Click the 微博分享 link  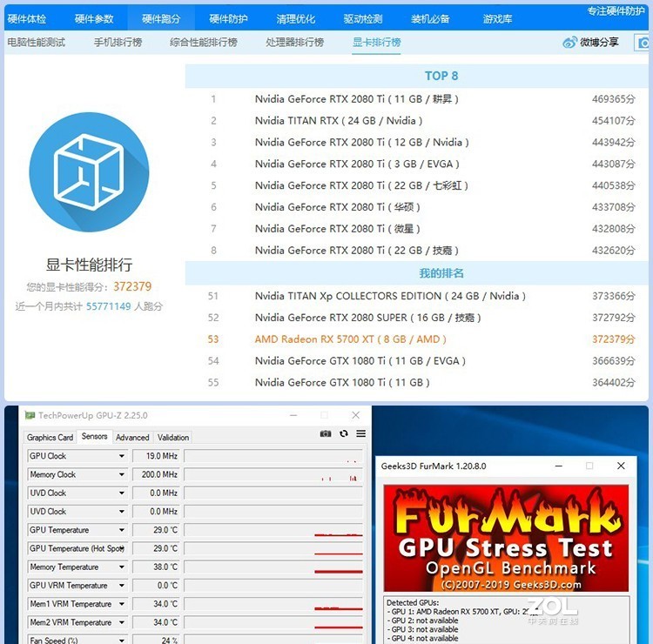pos(599,43)
